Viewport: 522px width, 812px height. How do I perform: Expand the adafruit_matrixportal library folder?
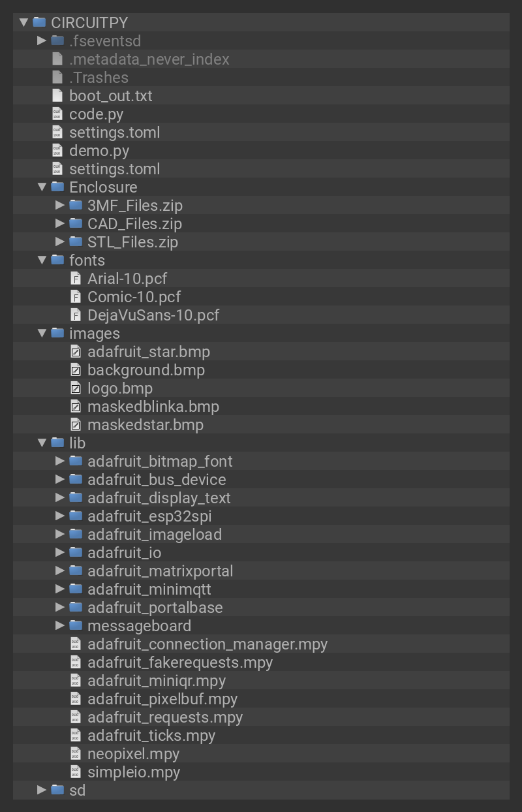[x=60, y=571]
